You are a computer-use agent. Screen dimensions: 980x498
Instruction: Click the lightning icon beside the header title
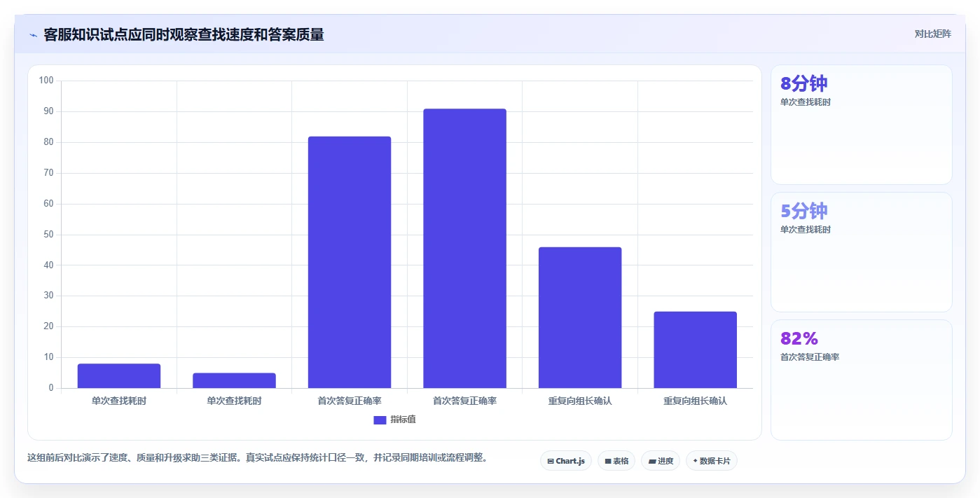point(33,35)
